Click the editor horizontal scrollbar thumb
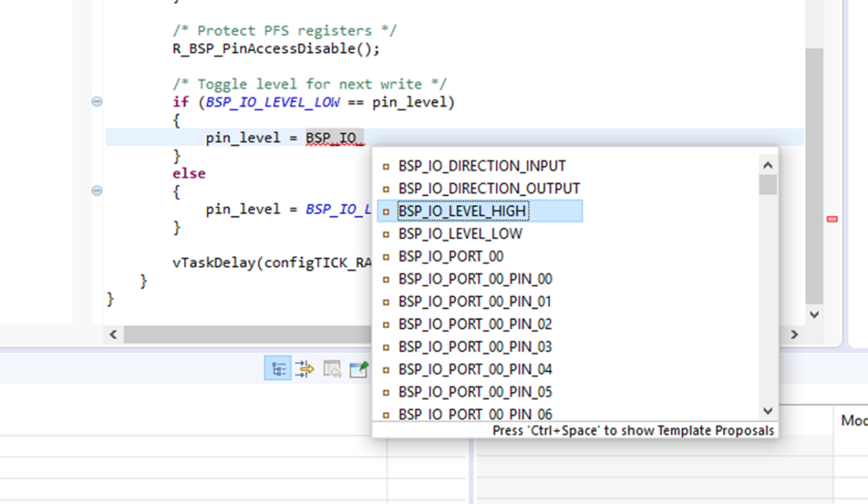The height and width of the screenshot is (504, 868). (x=247, y=334)
